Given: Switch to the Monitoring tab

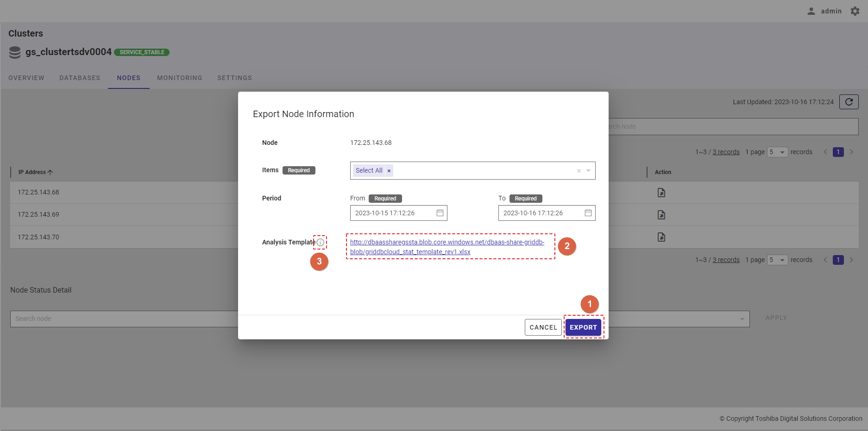Looking at the screenshot, I should point(179,78).
